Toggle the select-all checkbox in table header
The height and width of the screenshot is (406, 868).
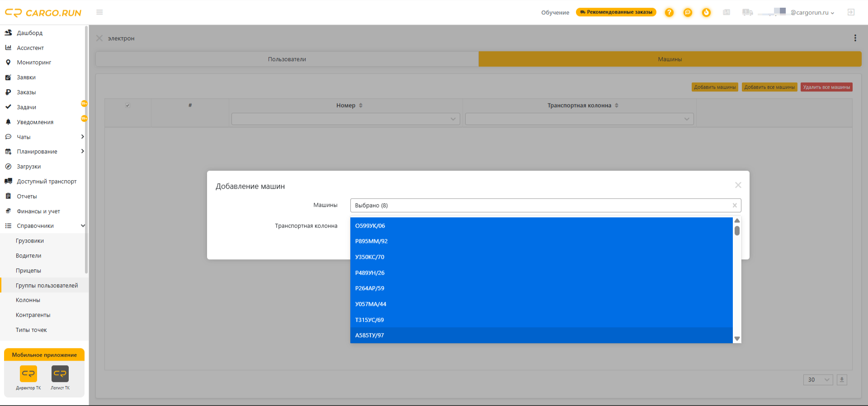(127, 105)
